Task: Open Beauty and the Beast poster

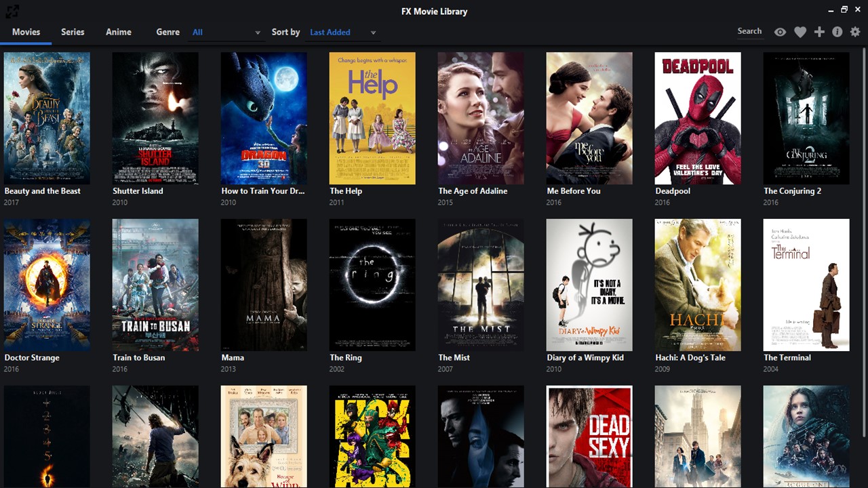Action: pos(47,118)
